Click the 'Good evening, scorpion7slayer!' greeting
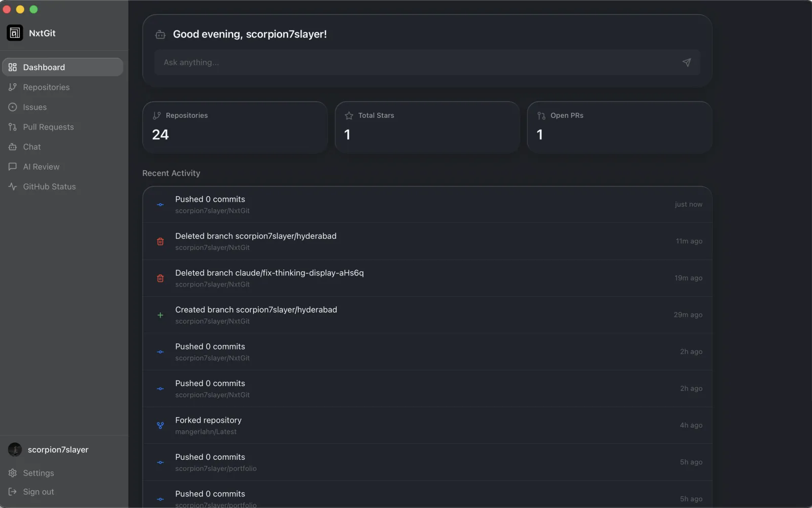The height and width of the screenshot is (508, 812). (250, 34)
